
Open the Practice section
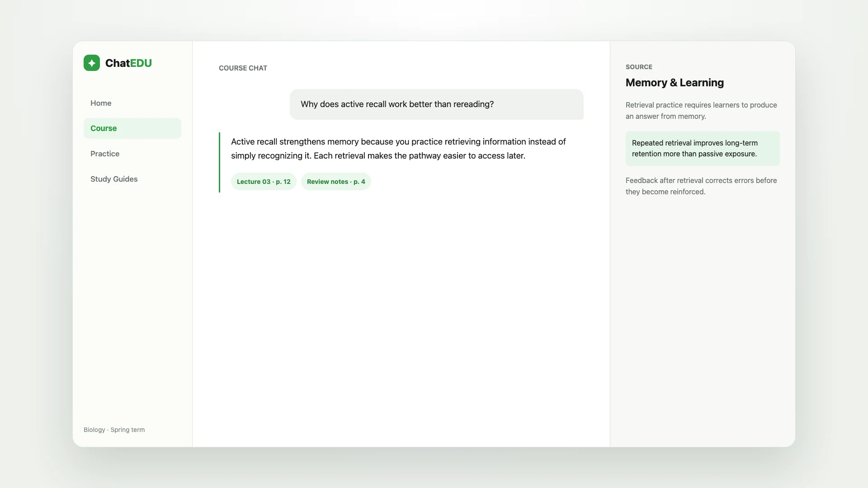(132, 154)
